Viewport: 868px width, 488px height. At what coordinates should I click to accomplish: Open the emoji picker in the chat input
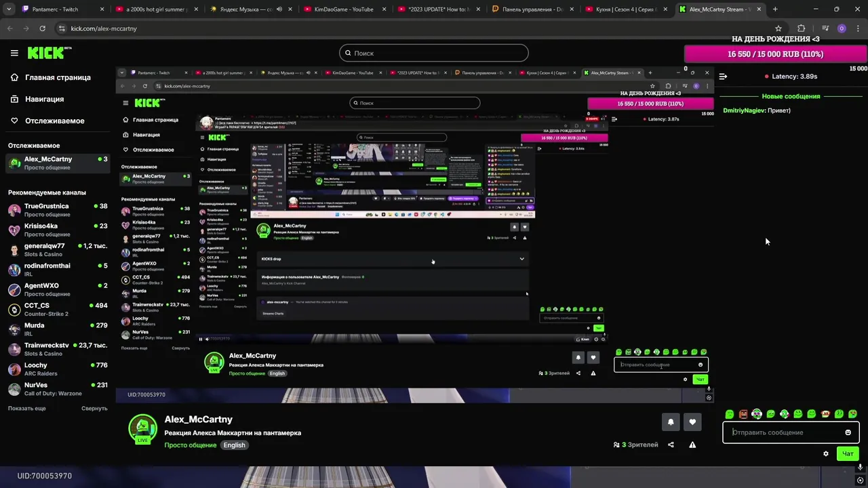[848, 432]
